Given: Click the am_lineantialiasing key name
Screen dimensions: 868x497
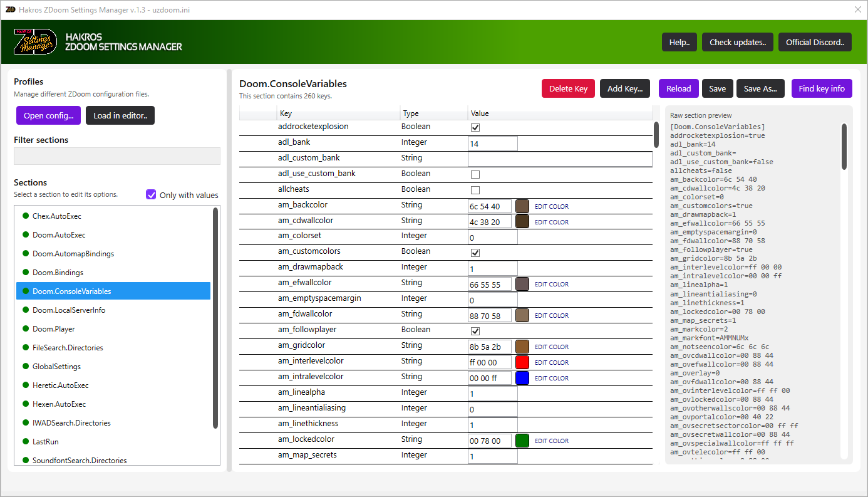Looking at the screenshot, I should (x=312, y=408).
